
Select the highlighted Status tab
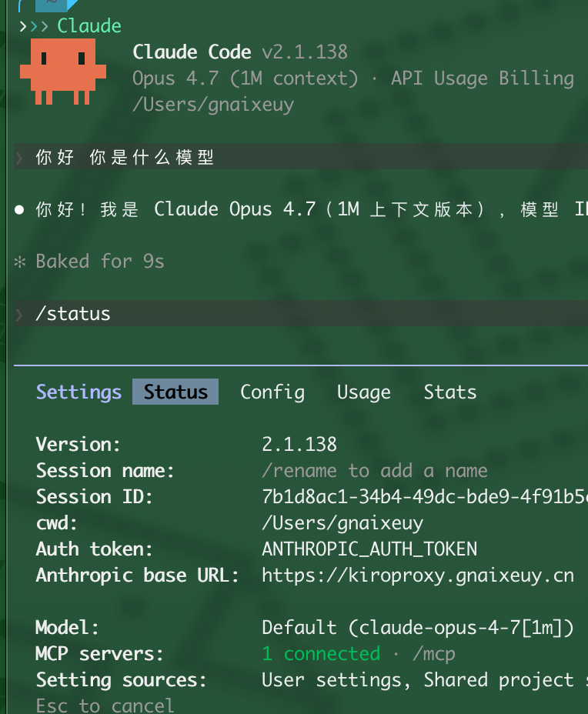coord(175,392)
